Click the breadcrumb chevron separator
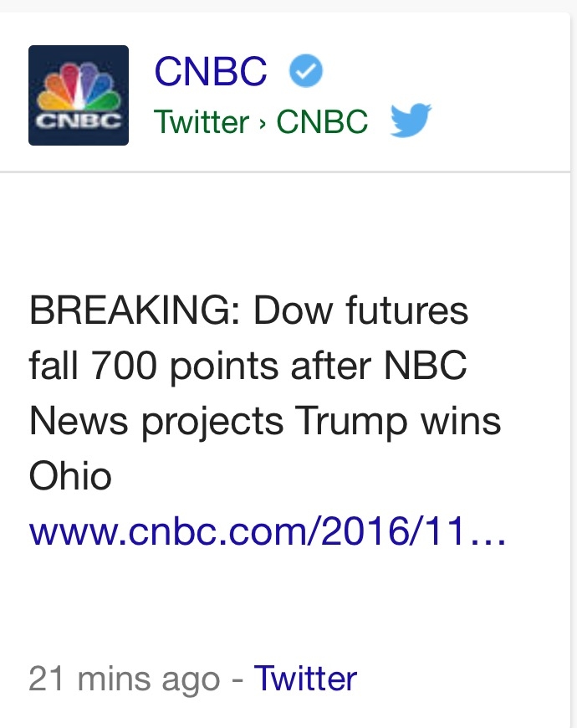 (263, 124)
